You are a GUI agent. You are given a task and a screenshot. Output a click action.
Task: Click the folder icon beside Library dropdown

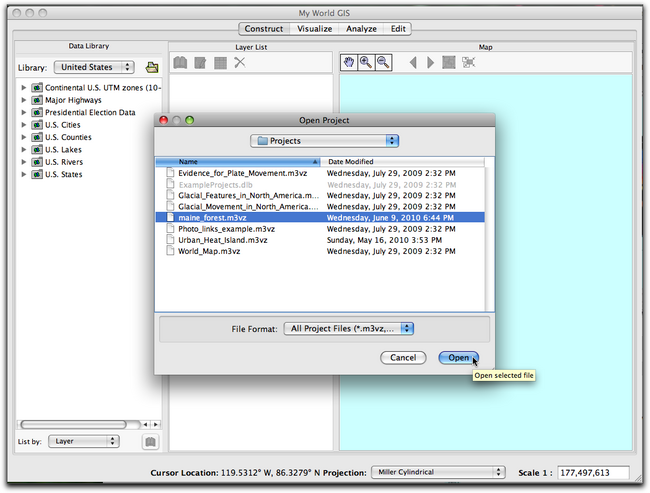click(152, 68)
